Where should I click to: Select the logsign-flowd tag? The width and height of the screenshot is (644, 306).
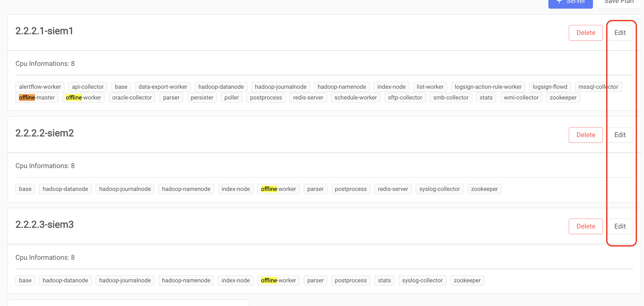[x=550, y=87]
